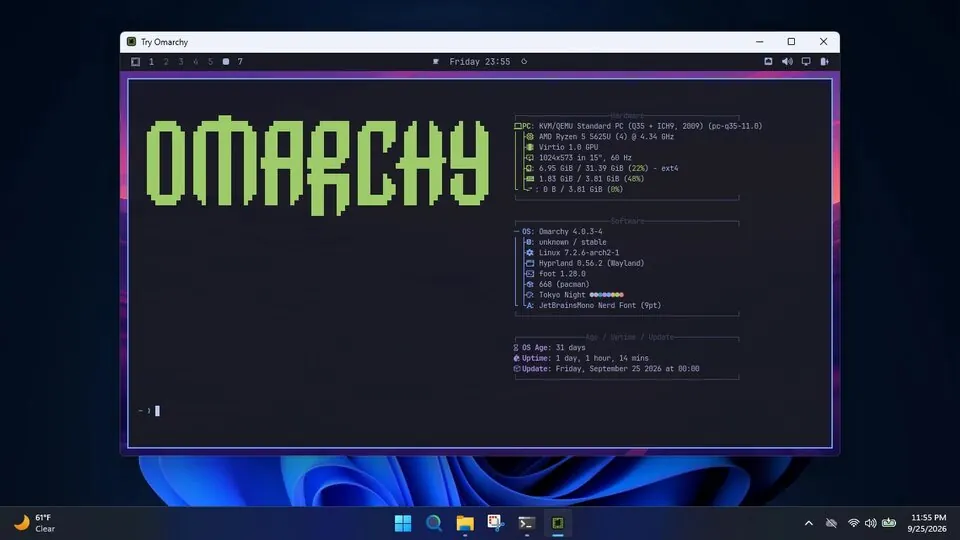Click the icon left of the Friday clock
This screenshot has height=540, width=960.
point(436,62)
